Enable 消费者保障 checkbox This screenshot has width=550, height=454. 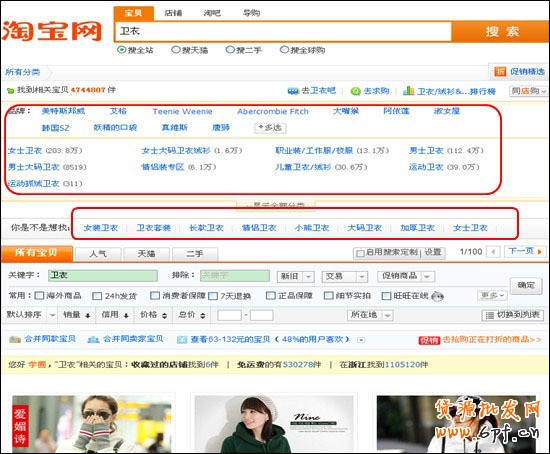[155, 296]
